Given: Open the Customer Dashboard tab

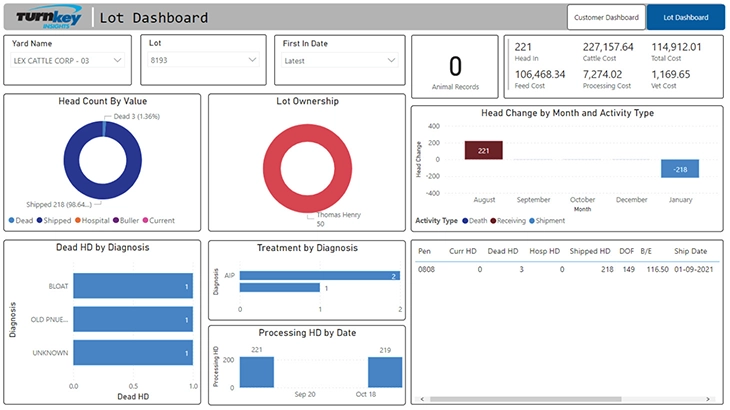Looking at the screenshot, I should 606,17.
